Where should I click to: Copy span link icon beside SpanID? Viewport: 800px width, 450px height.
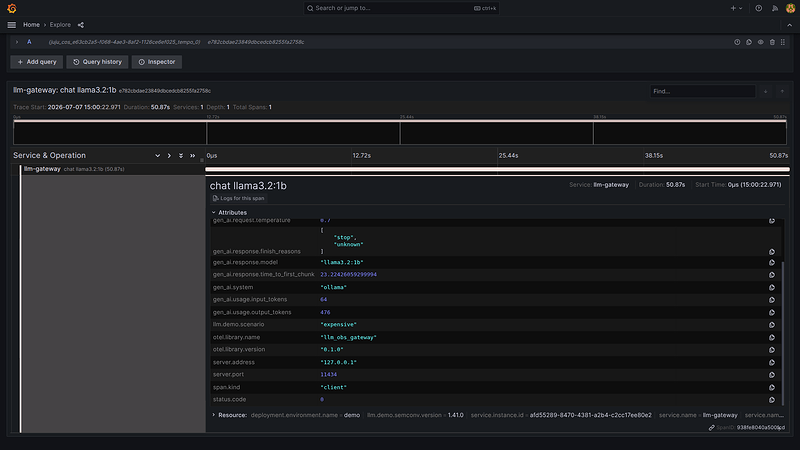coord(711,428)
